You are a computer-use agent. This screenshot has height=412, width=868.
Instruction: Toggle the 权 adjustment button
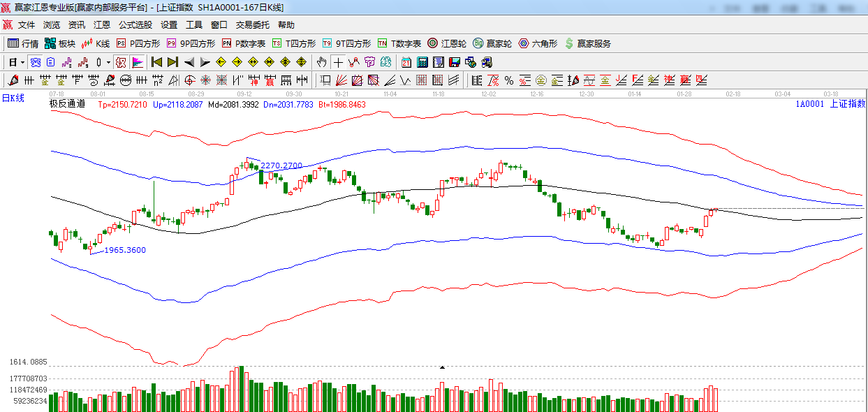pos(122,62)
